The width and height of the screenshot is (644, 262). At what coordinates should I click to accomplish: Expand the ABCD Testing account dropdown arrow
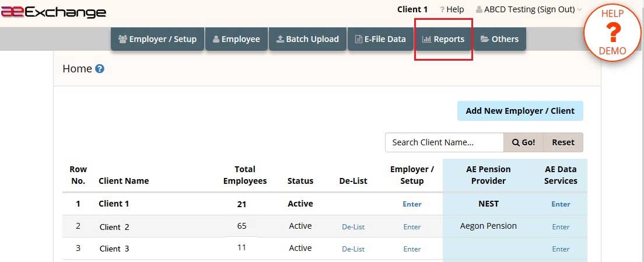click(x=579, y=10)
